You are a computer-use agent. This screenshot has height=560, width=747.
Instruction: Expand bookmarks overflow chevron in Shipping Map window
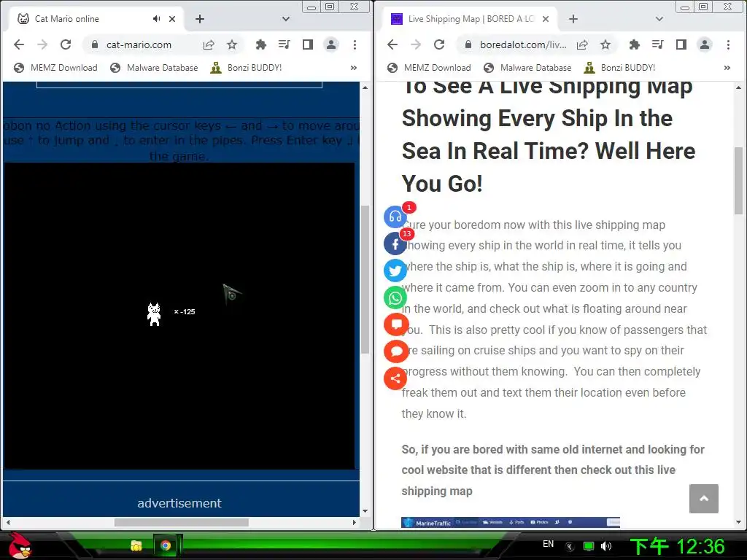727,68
